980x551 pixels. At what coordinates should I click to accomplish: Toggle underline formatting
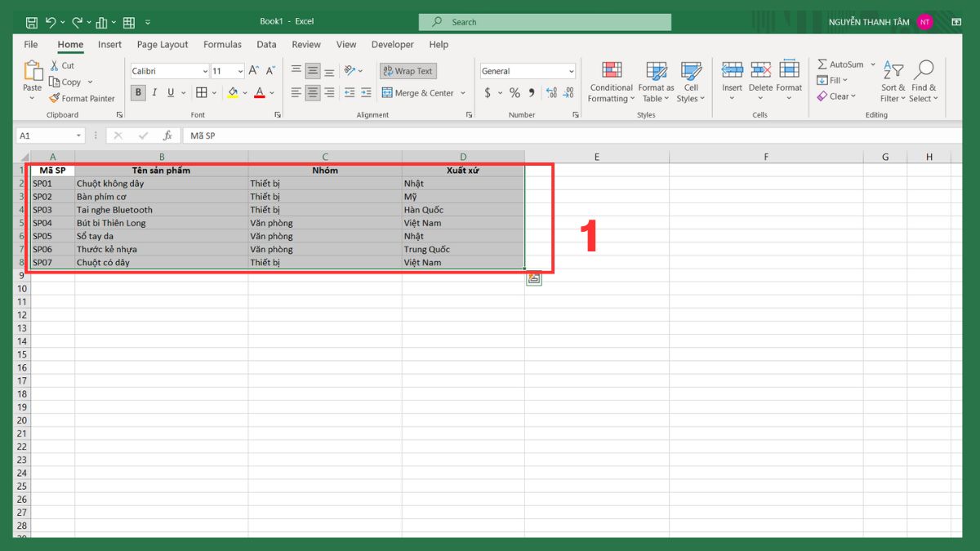click(x=170, y=92)
